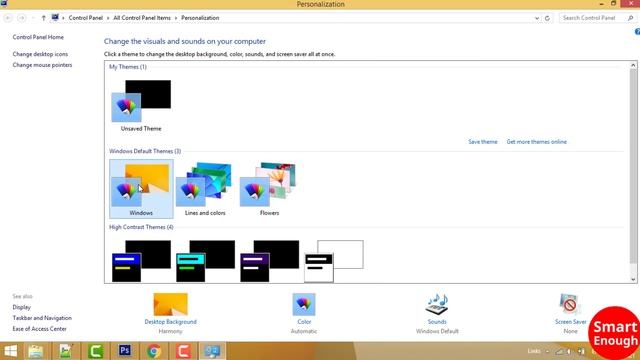Click the Personalization window title icon
Screen dimensions: 640x360
pyautogui.click(x=4, y=4)
